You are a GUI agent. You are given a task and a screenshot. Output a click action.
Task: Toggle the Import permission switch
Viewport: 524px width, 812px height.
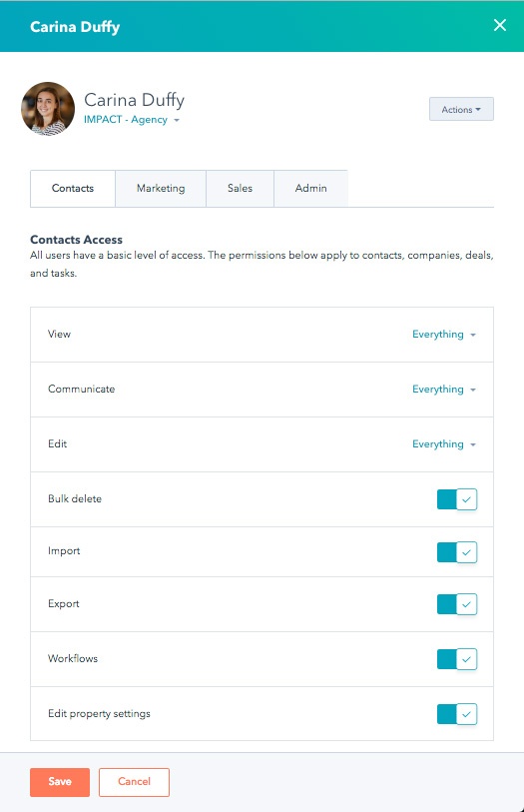pos(457,552)
